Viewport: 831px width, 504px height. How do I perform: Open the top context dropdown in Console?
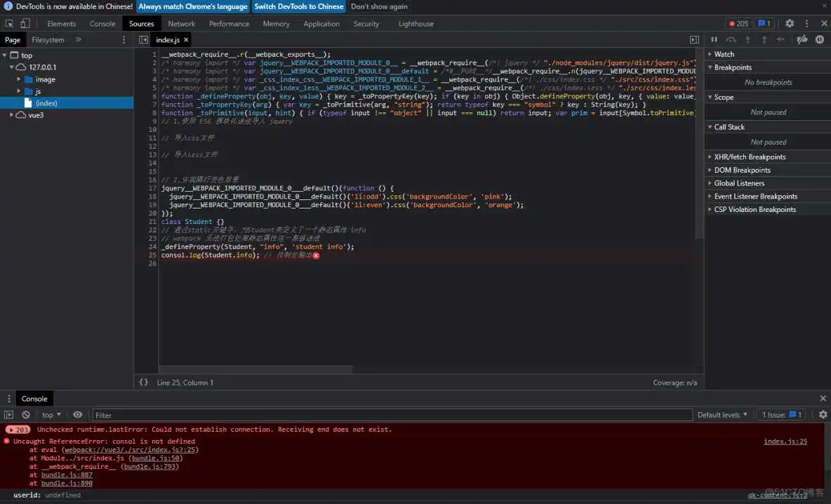pyautogui.click(x=51, y=415)
